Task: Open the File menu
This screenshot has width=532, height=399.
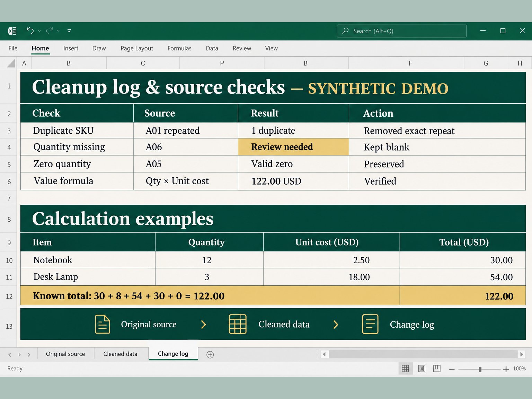Action: [13, 48]
